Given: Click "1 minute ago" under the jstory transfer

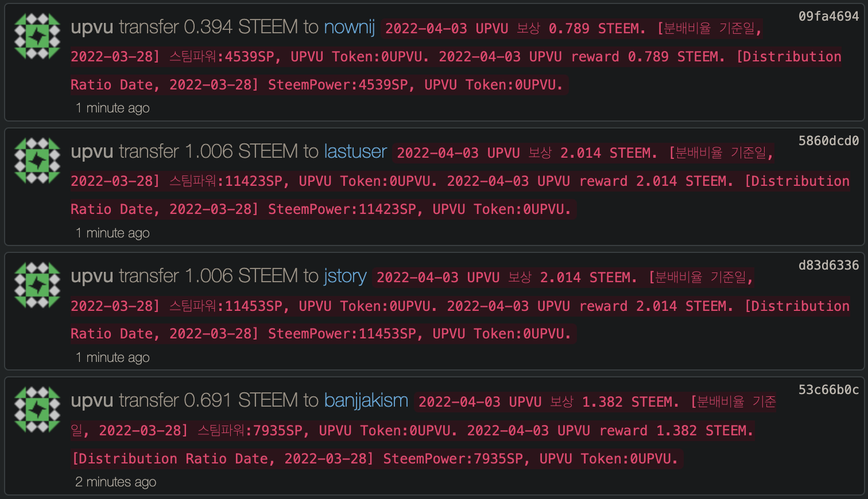Looking at the screenshot, I should coord(113,357).
